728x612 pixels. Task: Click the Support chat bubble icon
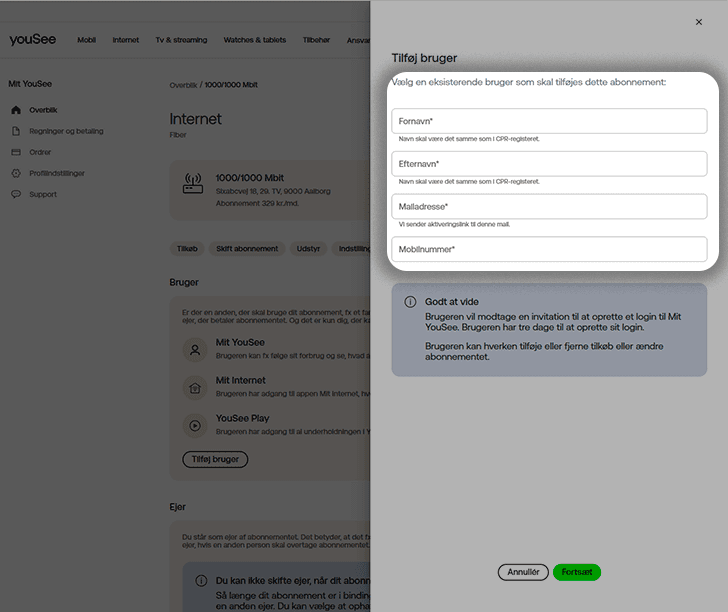16,194
